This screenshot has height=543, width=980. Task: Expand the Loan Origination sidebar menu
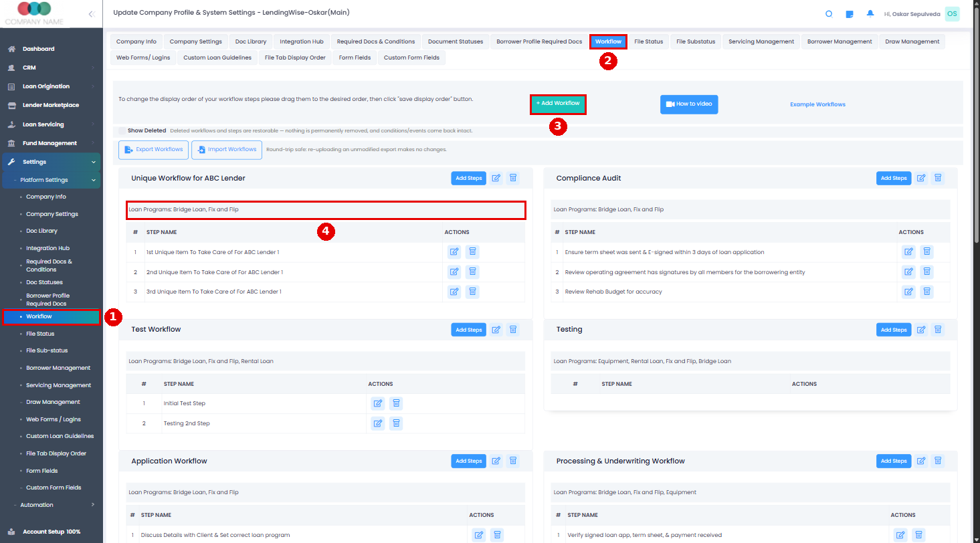click(51, 86)
